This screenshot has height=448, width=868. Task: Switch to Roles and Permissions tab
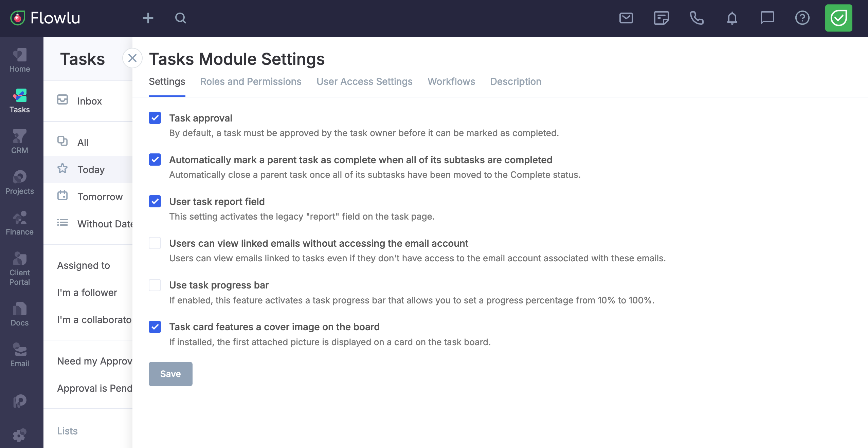(251, 81)
